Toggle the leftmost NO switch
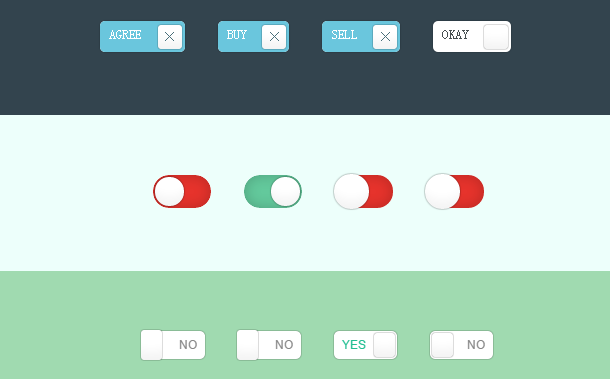610x379 pixels. pyautogui.click(x=173, y=345)
